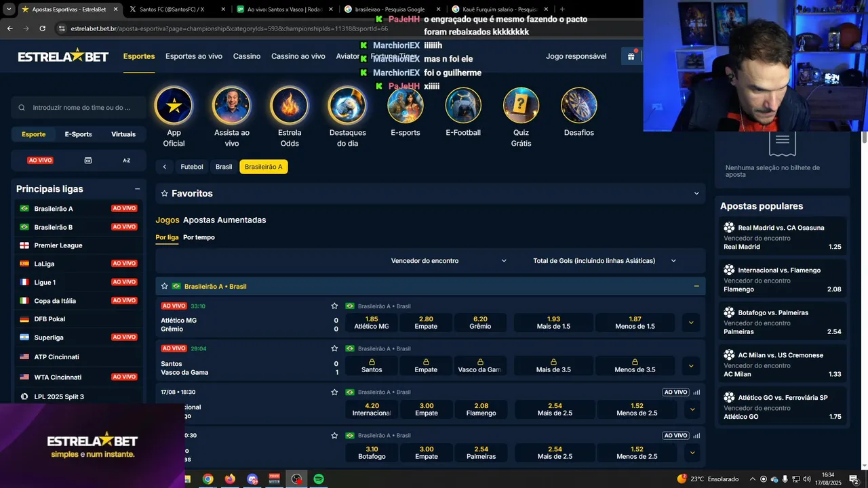Viewport: 868px width, 488px height.
Task: Switch to Por liga view
Action: (x=167, y=237)
